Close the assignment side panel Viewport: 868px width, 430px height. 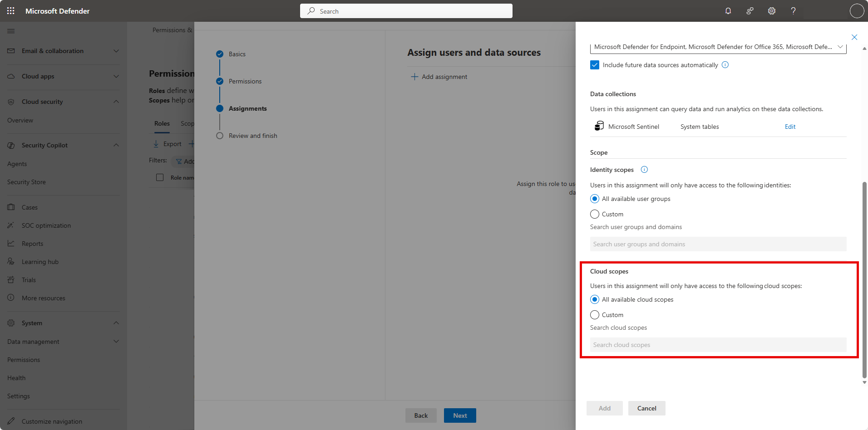pos(854,37)
